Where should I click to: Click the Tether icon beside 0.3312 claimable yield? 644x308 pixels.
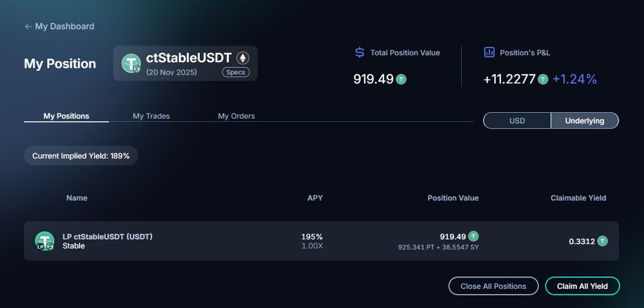(603, 241)
